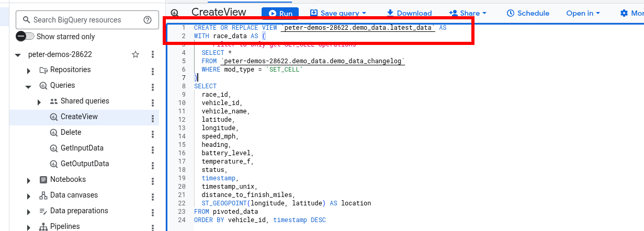Image resolution: width=644 pixels, height=231 pixels.
Task: Open the Share dropdown menu
Action: pyautogui.click(x=468, y=13)
